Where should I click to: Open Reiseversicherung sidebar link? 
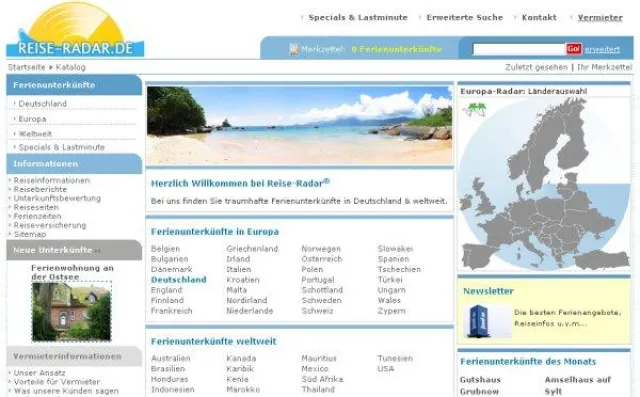coord(50,225)
